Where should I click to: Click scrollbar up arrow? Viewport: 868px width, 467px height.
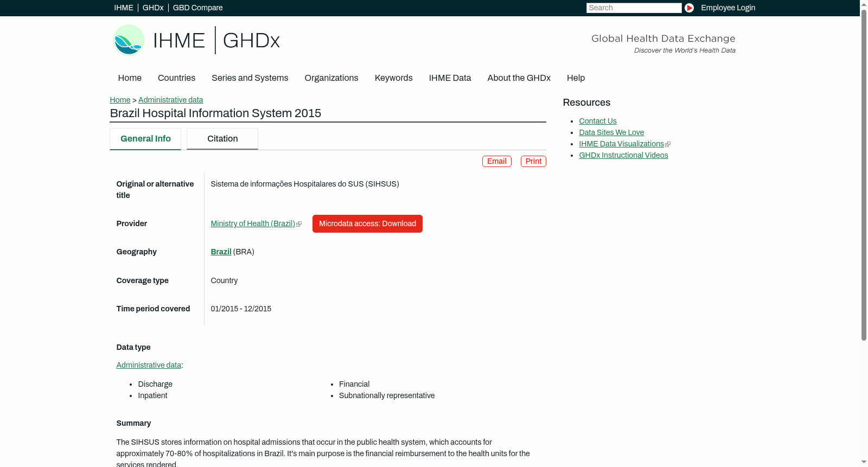[864, 4]
